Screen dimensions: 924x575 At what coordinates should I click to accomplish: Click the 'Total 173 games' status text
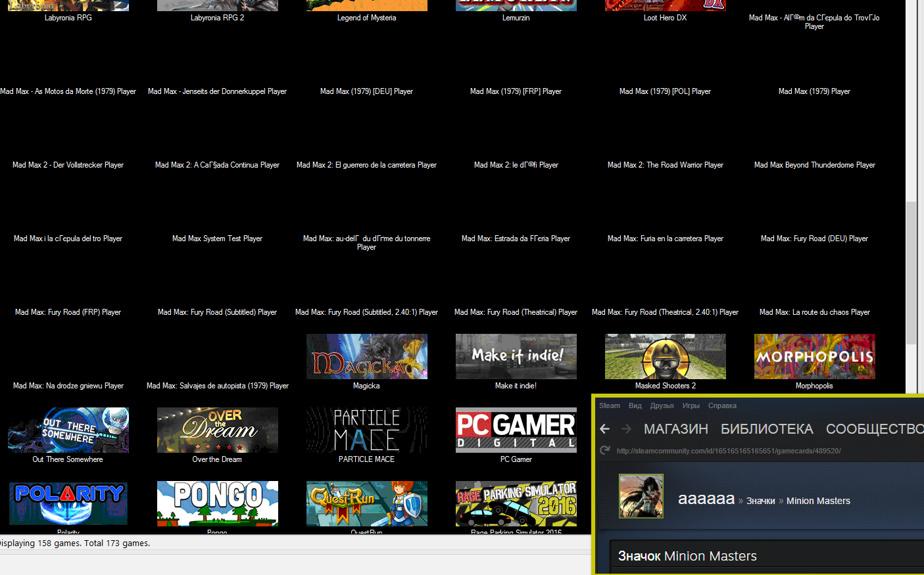click(x=117, y=543)
